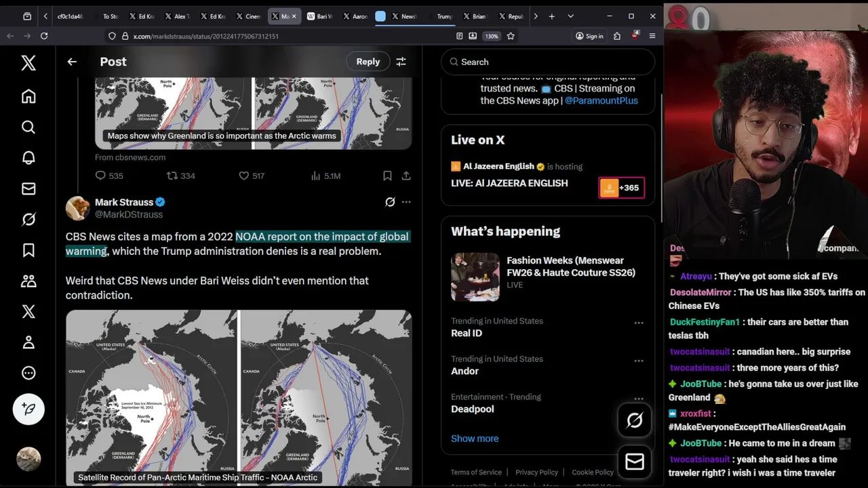Open Messages envelope in X sidebar

28,188
